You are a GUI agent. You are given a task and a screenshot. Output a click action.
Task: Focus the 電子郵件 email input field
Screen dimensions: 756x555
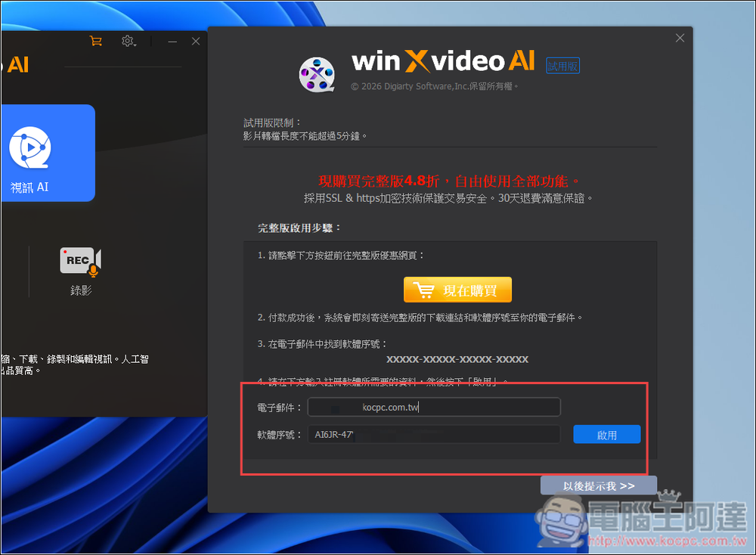pyautogui.click(x=434, y=407)
